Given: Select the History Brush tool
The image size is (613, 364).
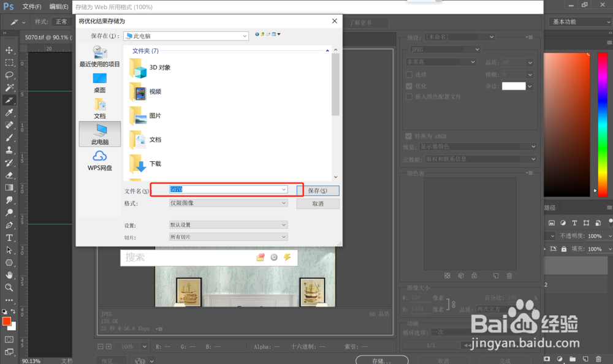Looking at the screenshot, I should pos(9,162).
